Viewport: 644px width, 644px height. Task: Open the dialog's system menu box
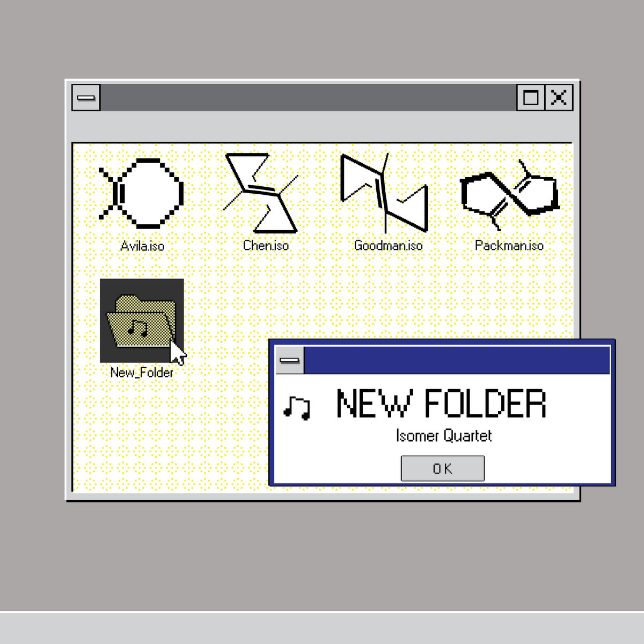290,360
